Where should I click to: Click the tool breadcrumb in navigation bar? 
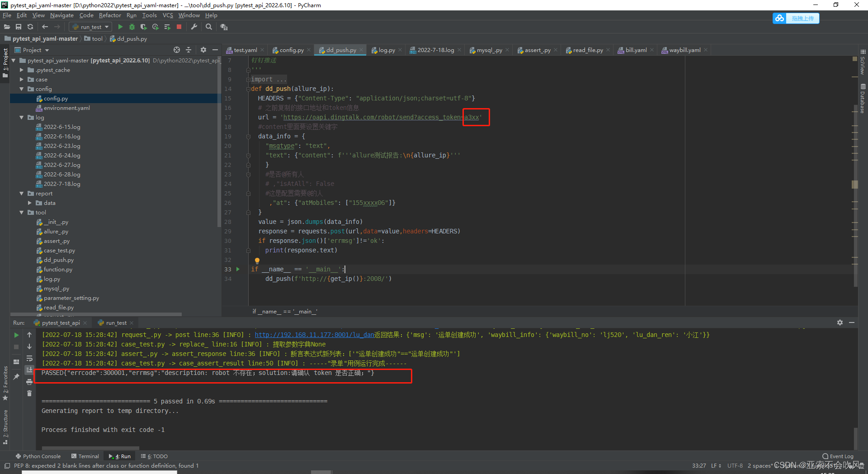click(94, 39)
